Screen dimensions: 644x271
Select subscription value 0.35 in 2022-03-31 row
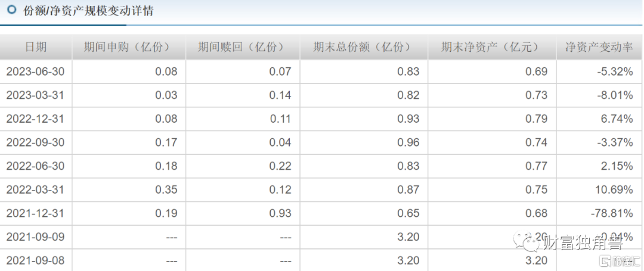tap(166, 190)
